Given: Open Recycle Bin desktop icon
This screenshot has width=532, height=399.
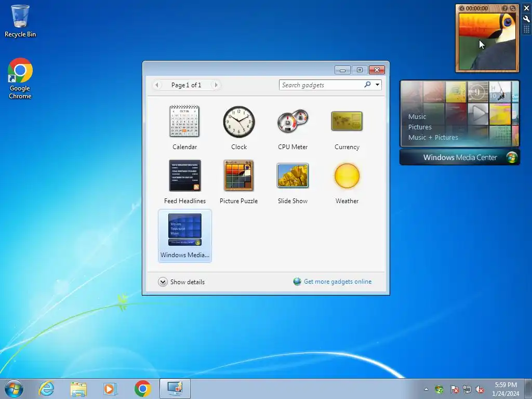Looking at the screenshot, I should coord(20,21).
